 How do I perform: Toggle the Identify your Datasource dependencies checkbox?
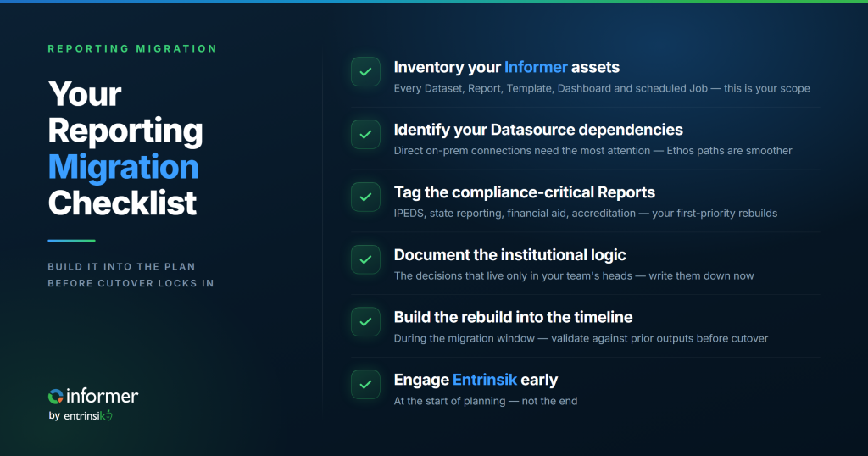[365, 135]
